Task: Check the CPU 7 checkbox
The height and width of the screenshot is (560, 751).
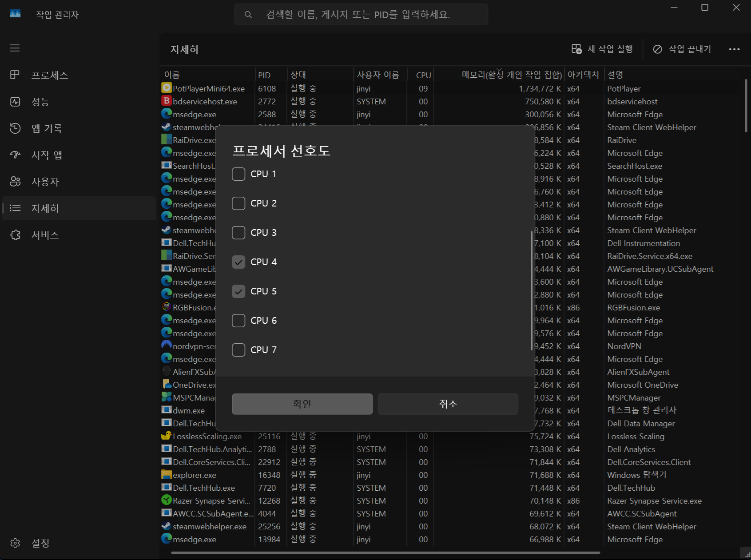Action: coord(238,350)
